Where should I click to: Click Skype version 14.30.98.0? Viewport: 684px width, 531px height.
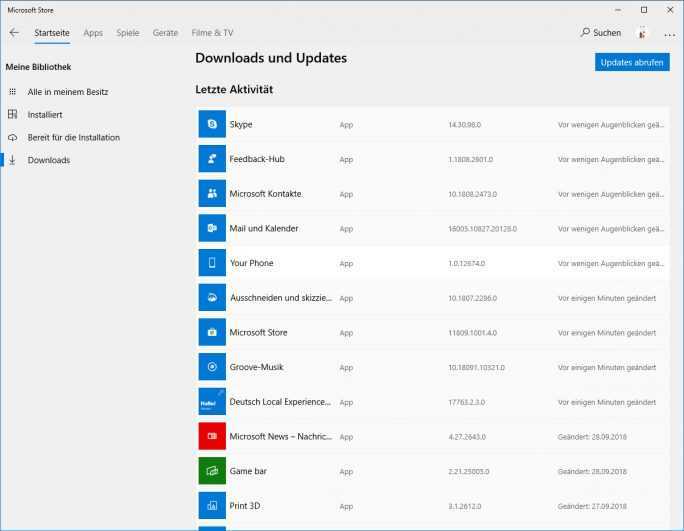465,125
